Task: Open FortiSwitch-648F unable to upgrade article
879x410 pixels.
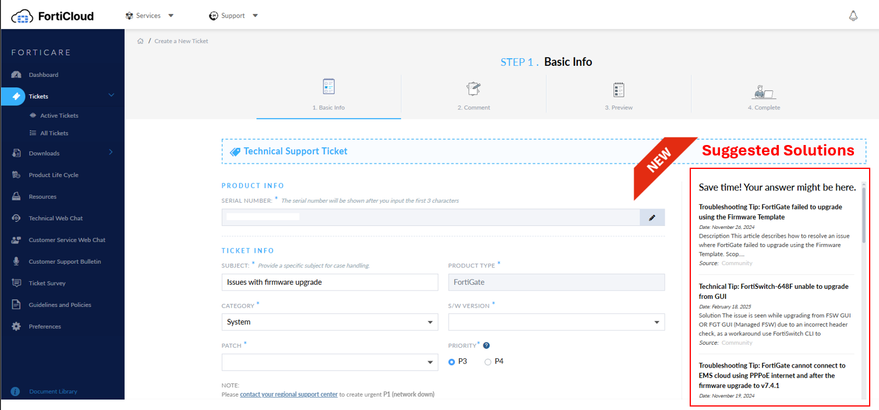Action: (774, 291)
